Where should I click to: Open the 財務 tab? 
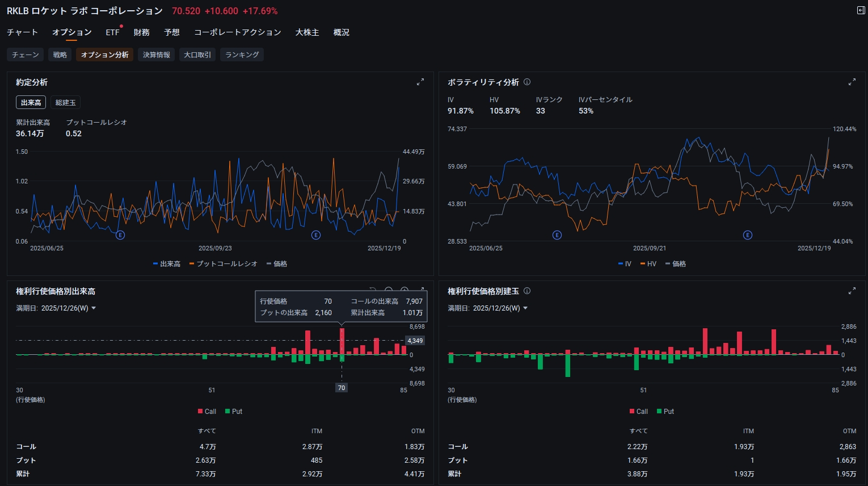pyautogui.click(x=141, y=32)
